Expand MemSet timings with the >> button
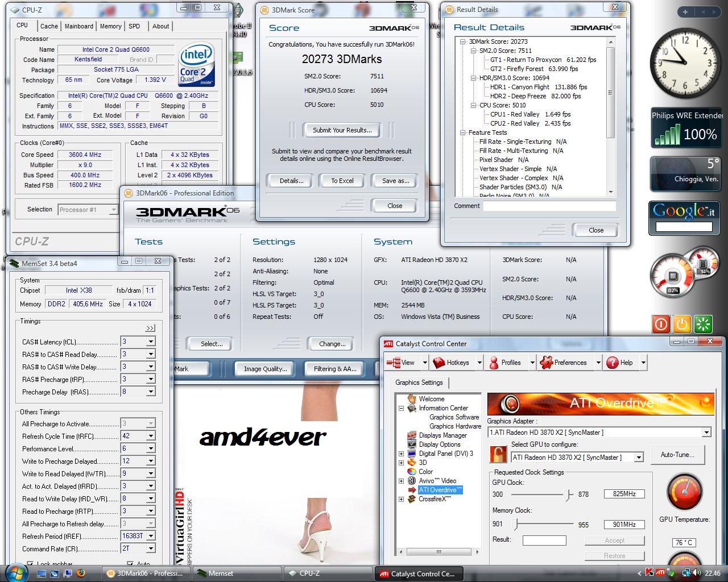 (x=150, y=329)
